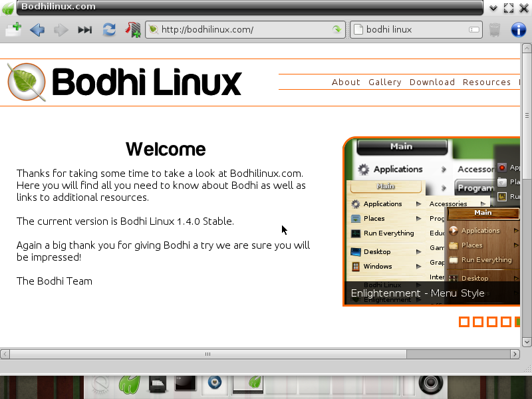Screen dimensions: 532x399
Task: Open the Resources page link
Action: (x=487, y=82)
